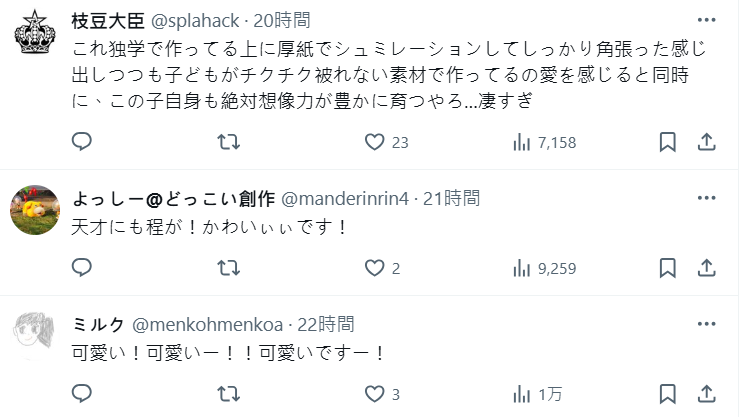The image size is (740, 417).
Task: Reply to ミルク's tweet
Action: 82,392
